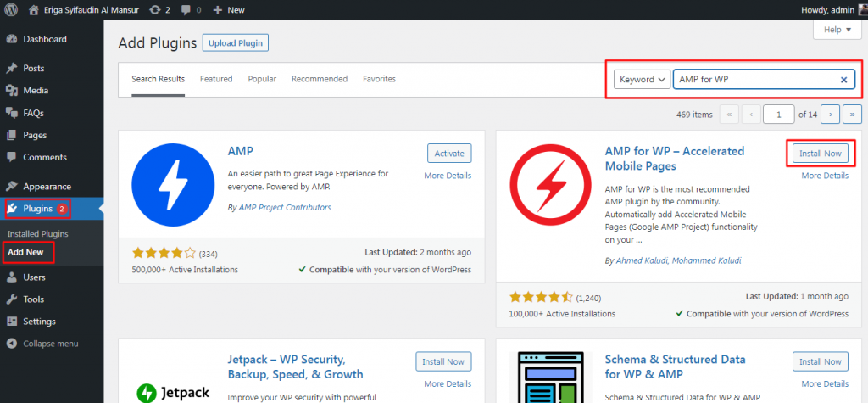Screen dimensions: 868x403
Task: Click the 469 items count text
Action: pyautogui.click(x=694, y=115)
